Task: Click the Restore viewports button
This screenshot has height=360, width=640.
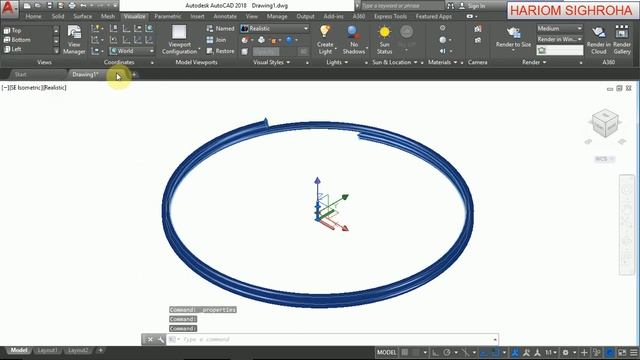Action: coord(220,51)
